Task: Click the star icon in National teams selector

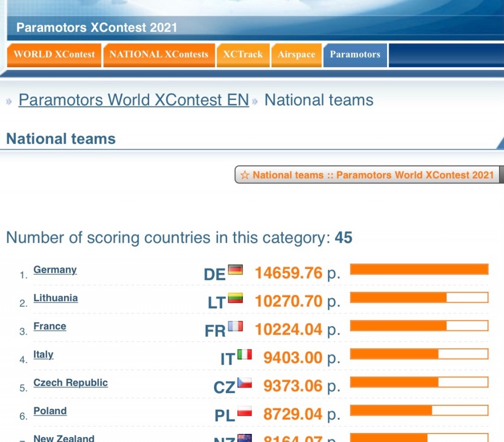Action: point(244,175)
